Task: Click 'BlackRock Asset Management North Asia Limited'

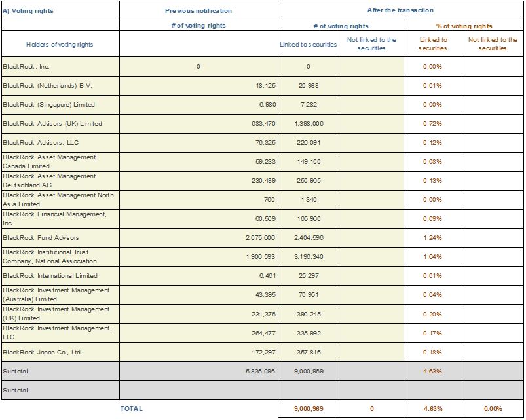Action: [58, 200]
